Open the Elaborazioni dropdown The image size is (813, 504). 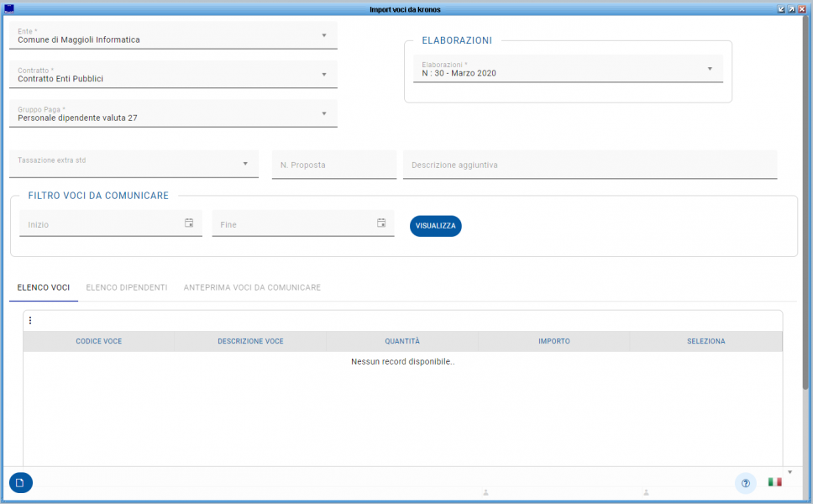[x=710, y=69]
